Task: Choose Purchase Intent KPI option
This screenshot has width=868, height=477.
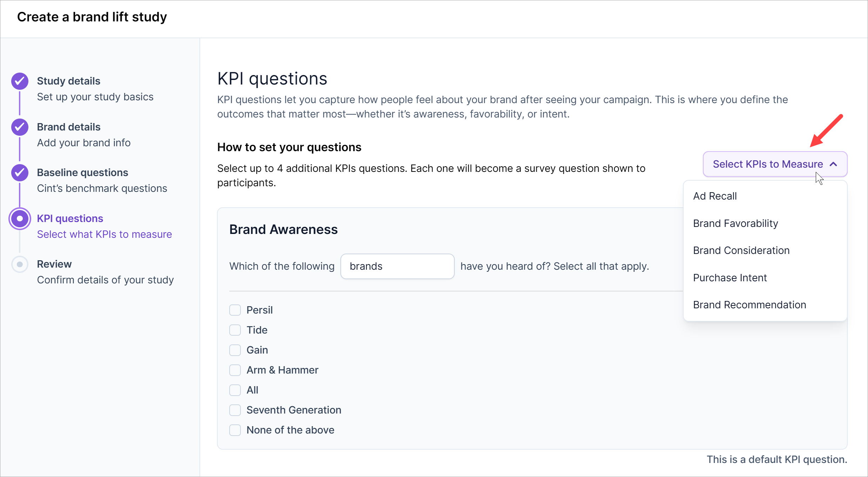Action: [x=730, y=278]
